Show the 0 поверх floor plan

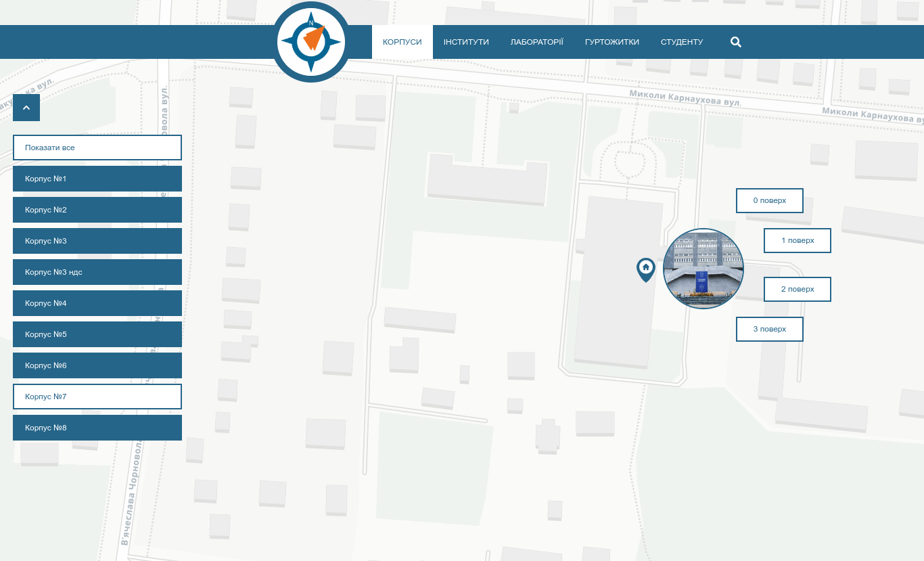pyautogui.click(x=770, y=200)
